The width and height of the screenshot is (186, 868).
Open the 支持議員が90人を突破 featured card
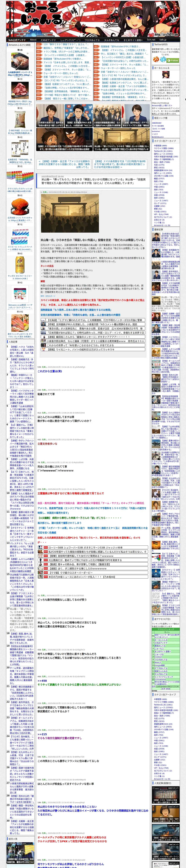tap(78, 116)
